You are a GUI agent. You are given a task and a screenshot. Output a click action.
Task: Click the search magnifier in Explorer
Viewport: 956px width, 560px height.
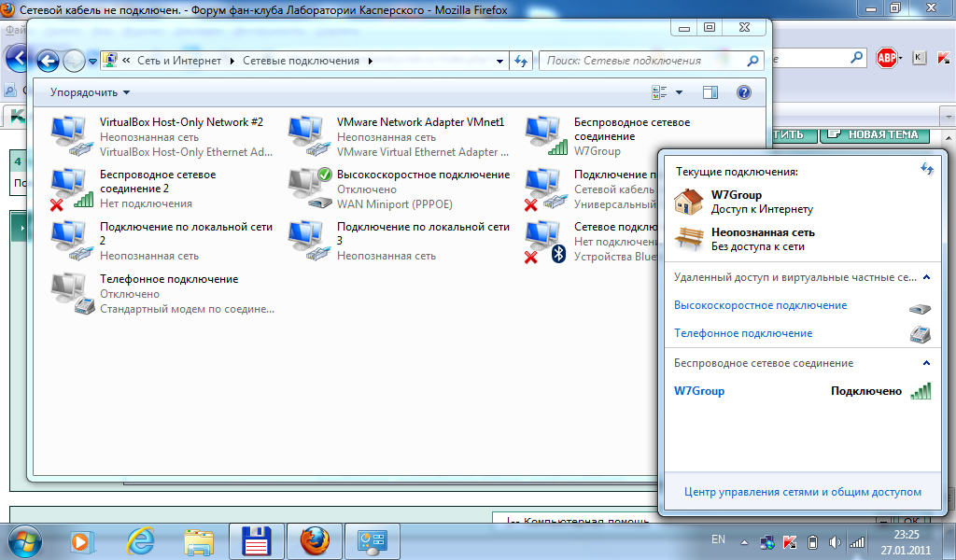pyautogui.click(x=753, y=61)
